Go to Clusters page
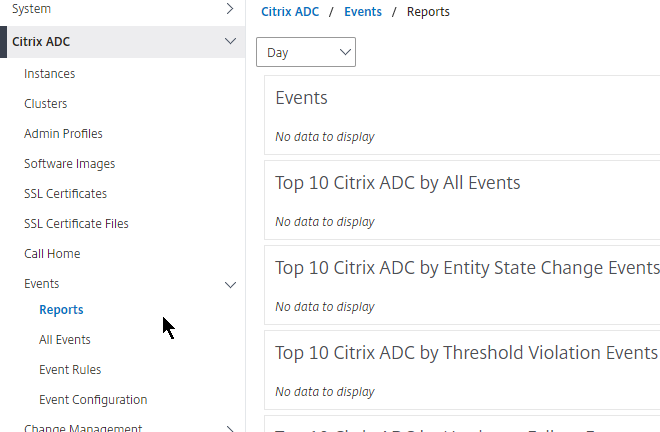 (45, 104)
